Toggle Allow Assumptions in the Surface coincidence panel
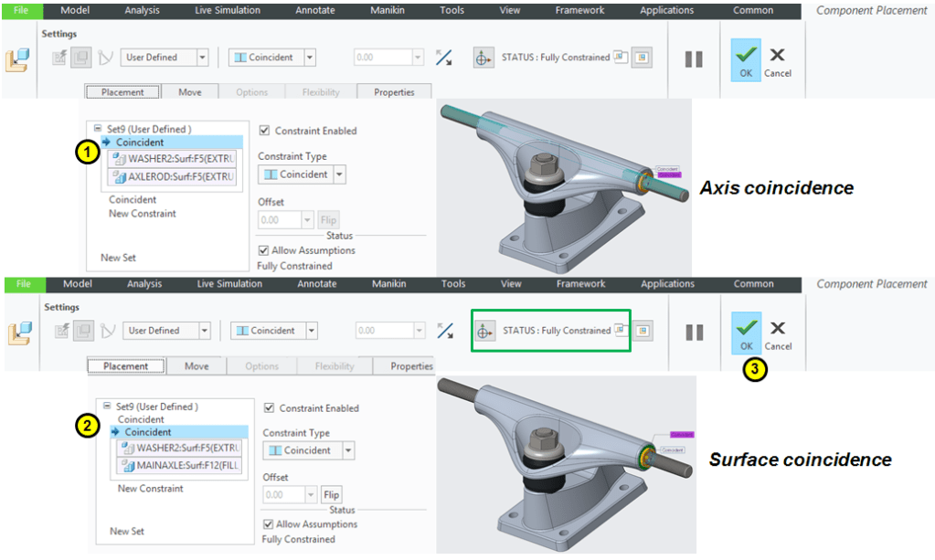This screenshot has width=935, height=560. (x=268, y=524)
